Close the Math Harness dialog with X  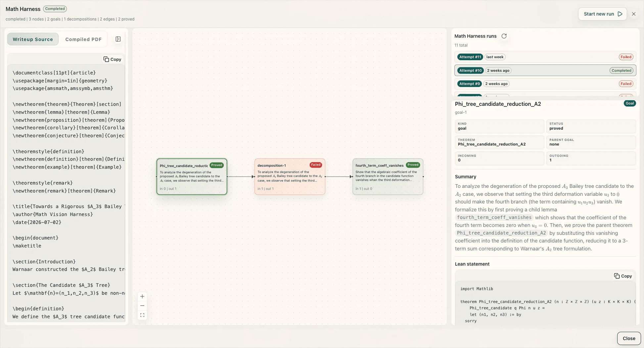tap(634, 14)
